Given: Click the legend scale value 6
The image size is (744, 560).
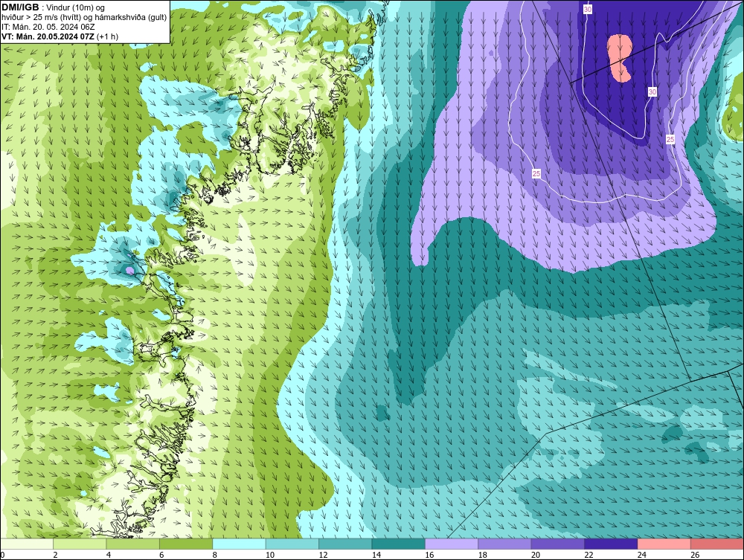Looking at the screenshot, I should pyautogui.click(x=161, y=555).
